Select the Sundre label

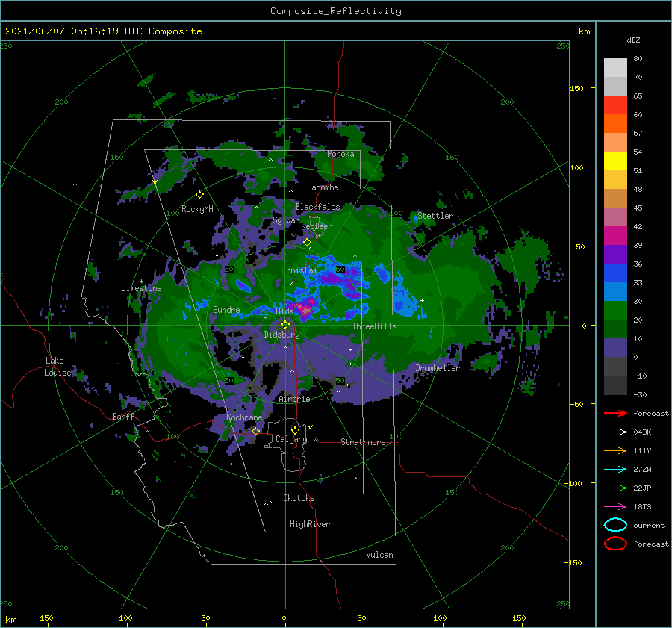(x=226, y=309)
